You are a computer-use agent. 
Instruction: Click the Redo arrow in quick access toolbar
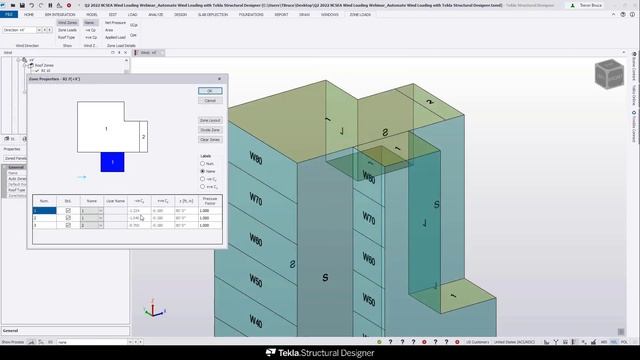pyautogui.click(x=41, y=5)
